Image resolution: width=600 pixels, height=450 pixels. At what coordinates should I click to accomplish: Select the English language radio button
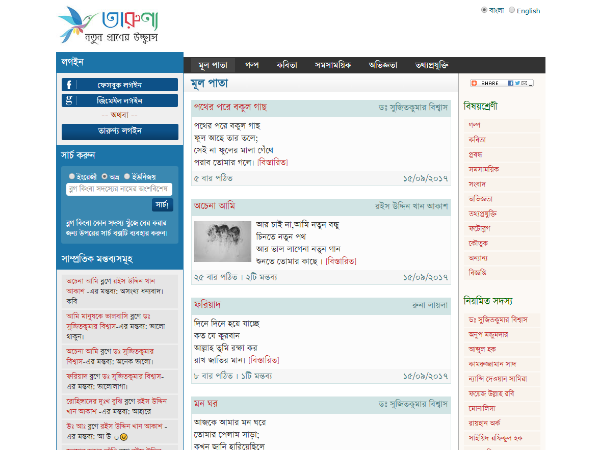point(512,10)
